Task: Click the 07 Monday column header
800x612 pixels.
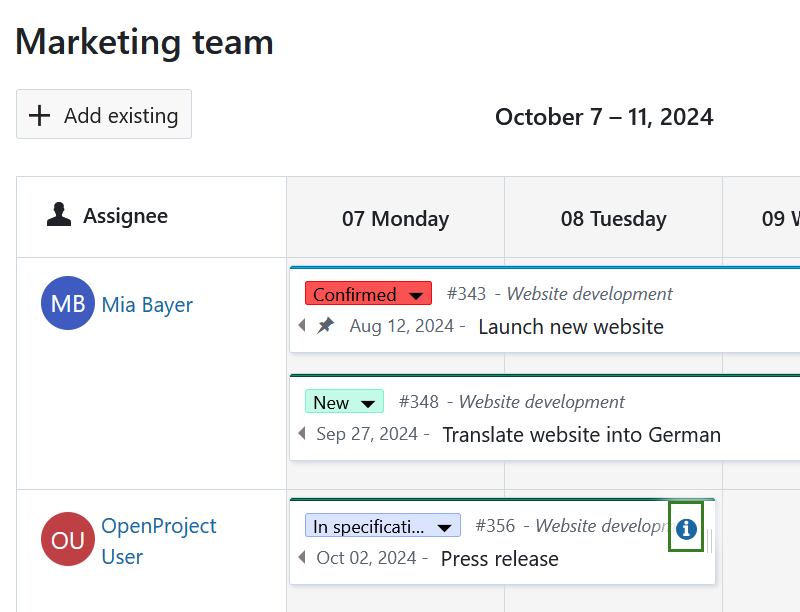Action: click(x=394, y=218)
